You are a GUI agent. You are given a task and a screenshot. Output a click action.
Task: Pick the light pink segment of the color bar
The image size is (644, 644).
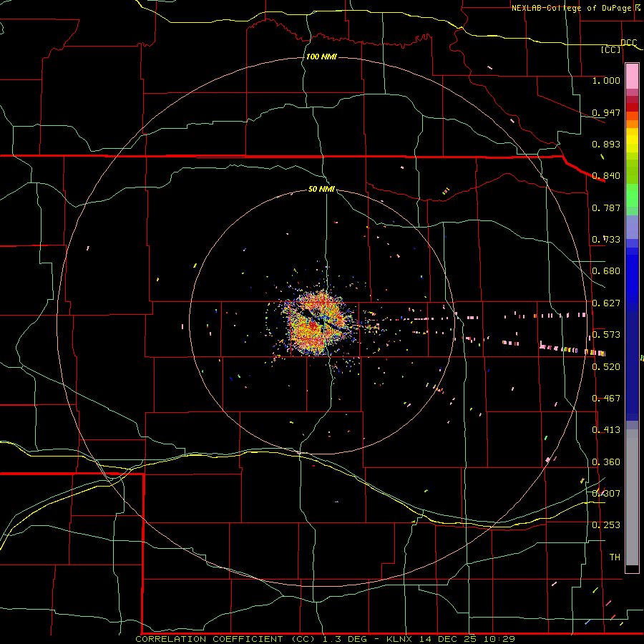point(632,77)
